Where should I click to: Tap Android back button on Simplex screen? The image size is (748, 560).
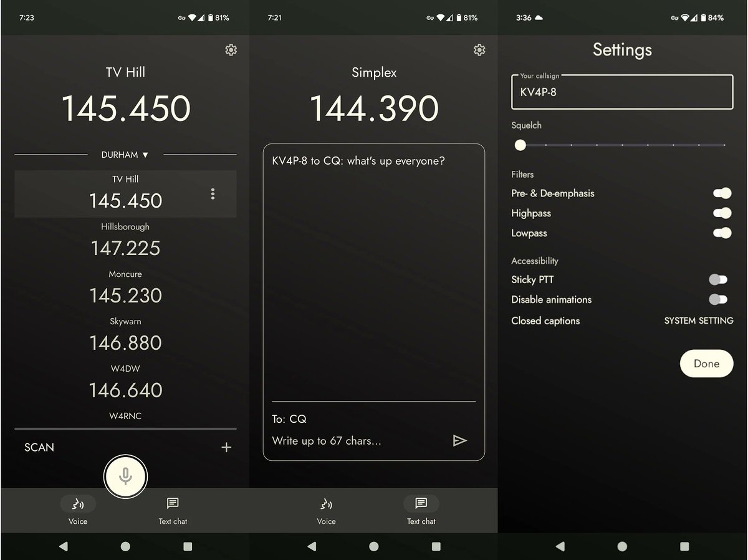point(312,546)
